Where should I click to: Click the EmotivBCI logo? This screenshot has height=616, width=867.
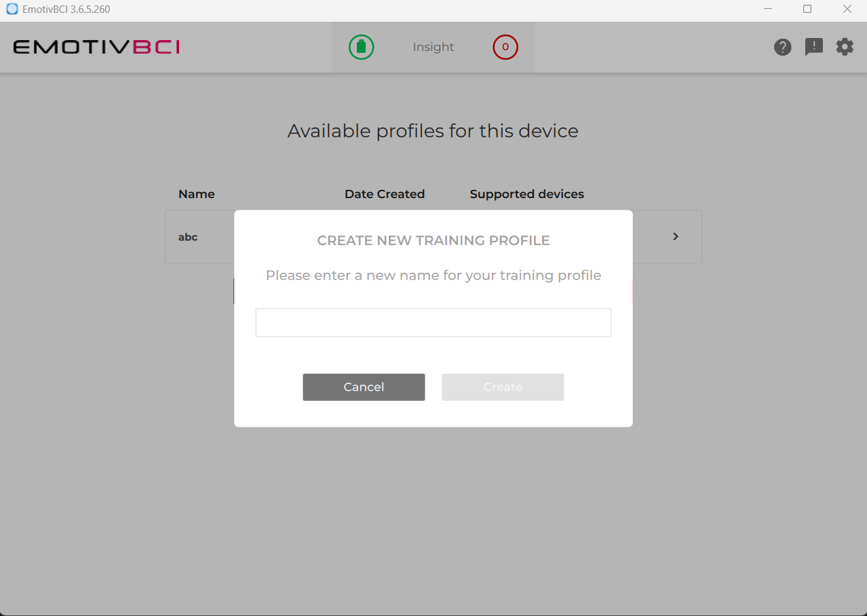tap(96, 47)
